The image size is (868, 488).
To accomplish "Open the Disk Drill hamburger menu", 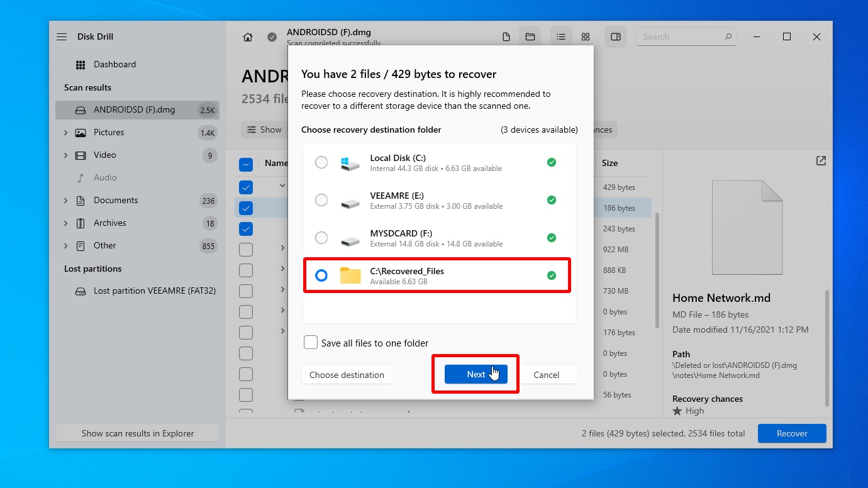I will tap(62, 36).
